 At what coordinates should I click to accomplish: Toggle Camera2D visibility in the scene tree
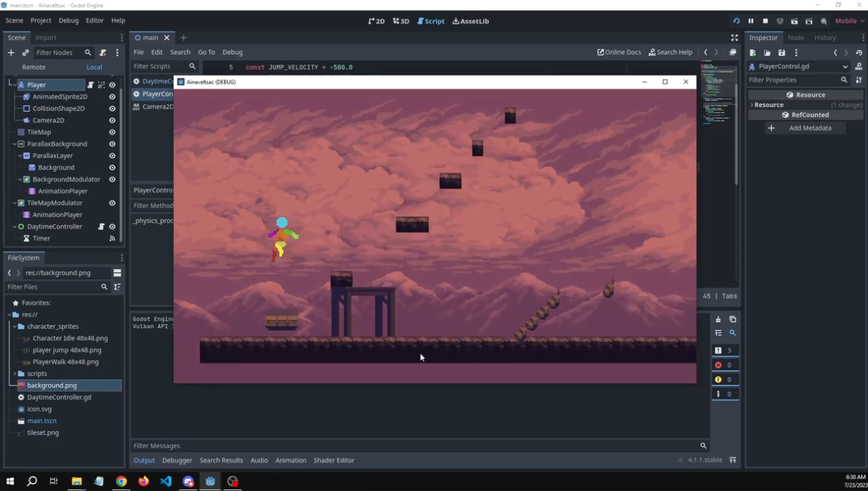112,120
